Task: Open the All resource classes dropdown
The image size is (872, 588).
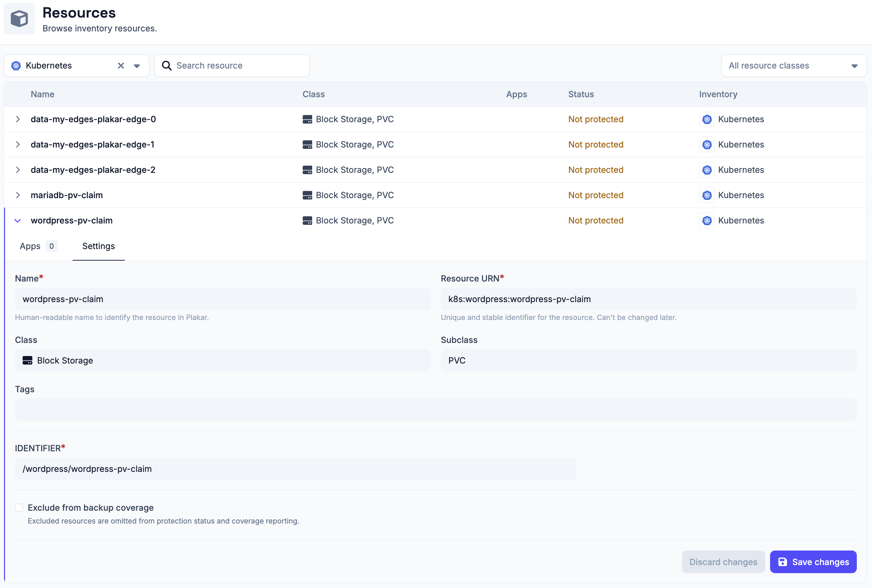Action: tap(793, 65)
